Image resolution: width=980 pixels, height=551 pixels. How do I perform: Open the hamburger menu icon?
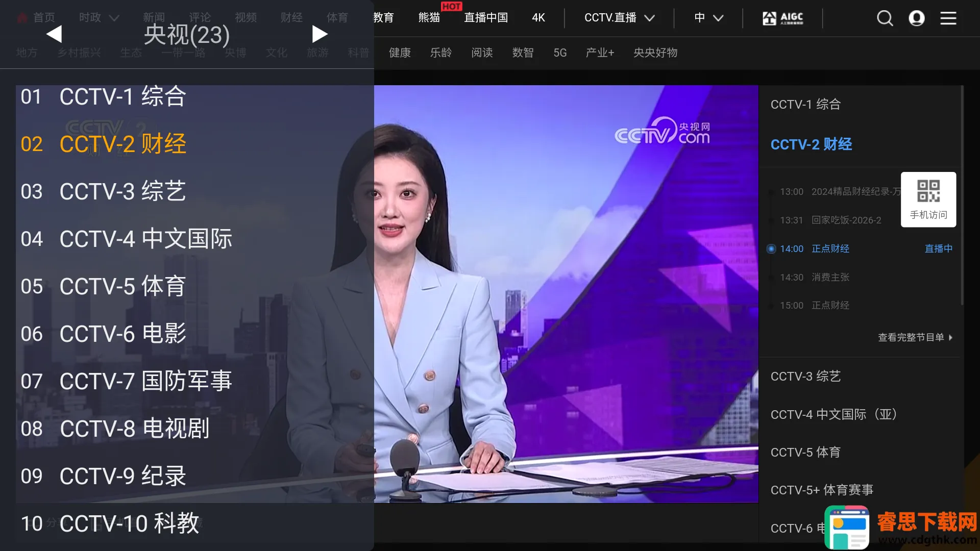[x=948, y=18]
